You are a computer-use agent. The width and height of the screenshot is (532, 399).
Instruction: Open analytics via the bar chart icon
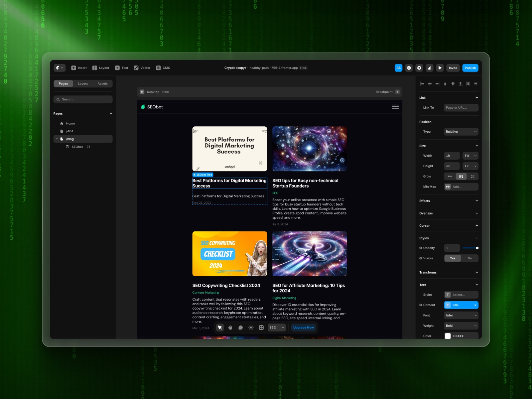coord(430,67)
